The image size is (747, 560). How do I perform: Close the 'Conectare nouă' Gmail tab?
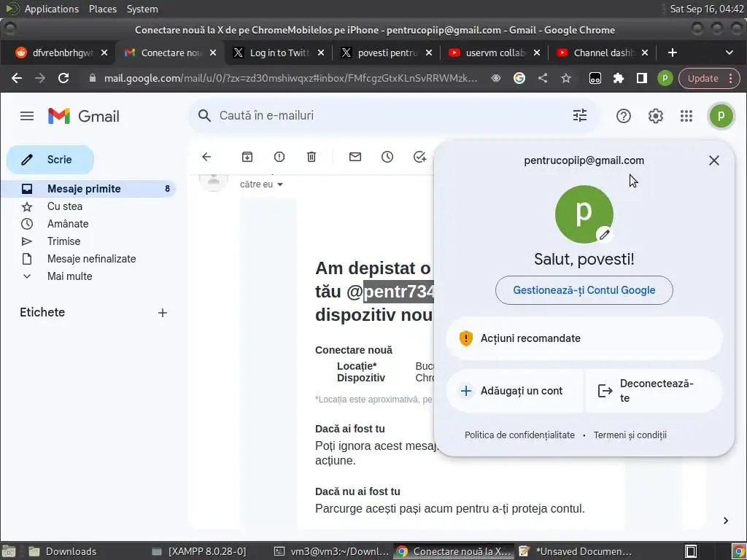point(213,52)
